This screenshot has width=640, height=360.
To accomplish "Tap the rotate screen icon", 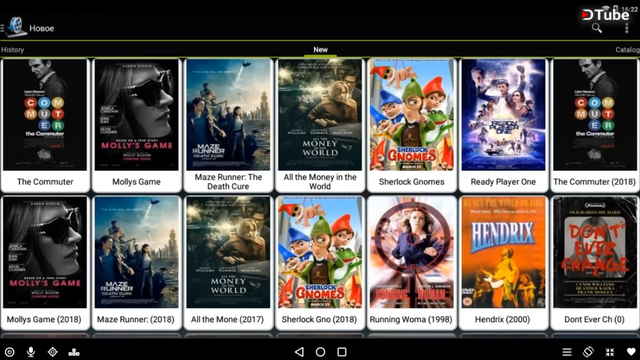I will (x=588, y=351).
